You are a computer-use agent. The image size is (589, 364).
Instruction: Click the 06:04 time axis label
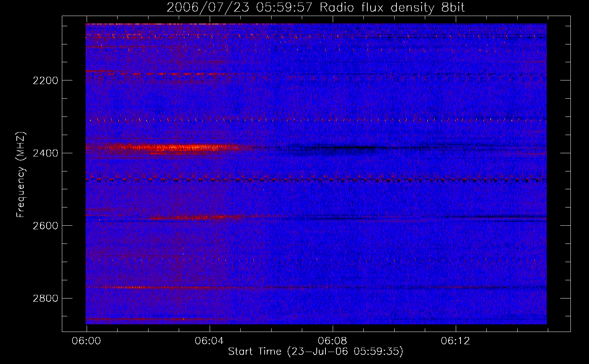[x=209, y=341]
